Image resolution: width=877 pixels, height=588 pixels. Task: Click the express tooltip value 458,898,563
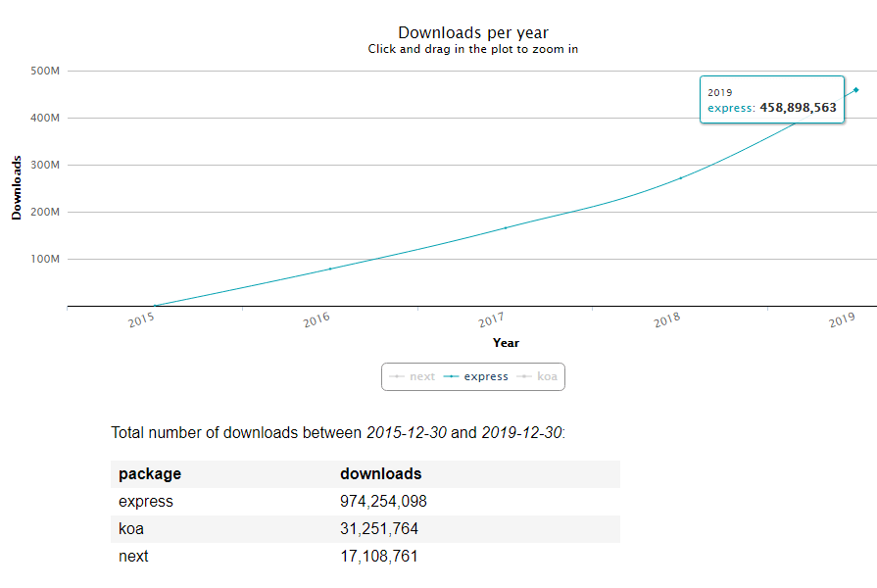point(798,108)
